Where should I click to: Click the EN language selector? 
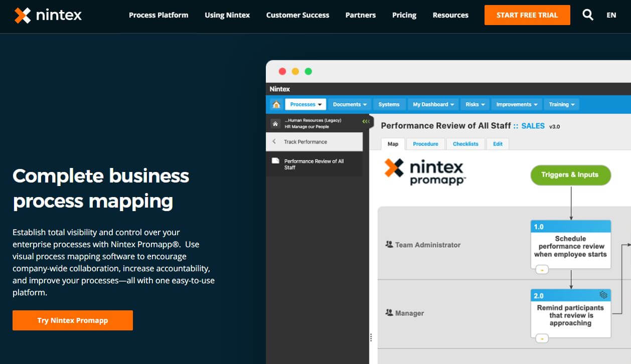[611, 15]
